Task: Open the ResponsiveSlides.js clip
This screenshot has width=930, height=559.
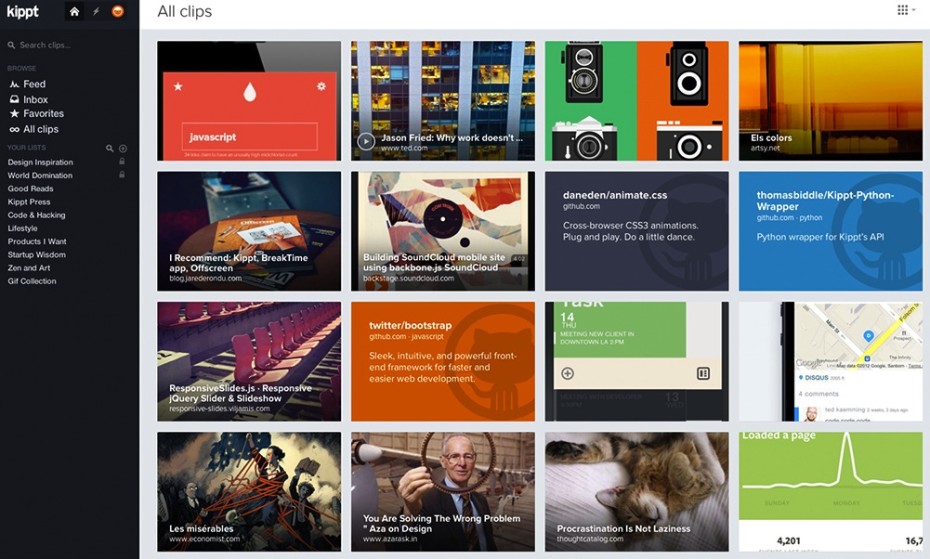Action: [x=249, y=362]
